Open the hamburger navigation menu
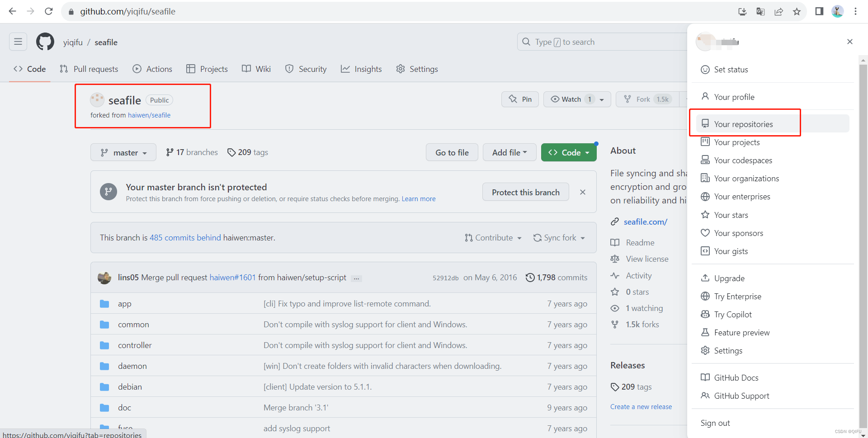The image size is (868, 438). (18, 41)
